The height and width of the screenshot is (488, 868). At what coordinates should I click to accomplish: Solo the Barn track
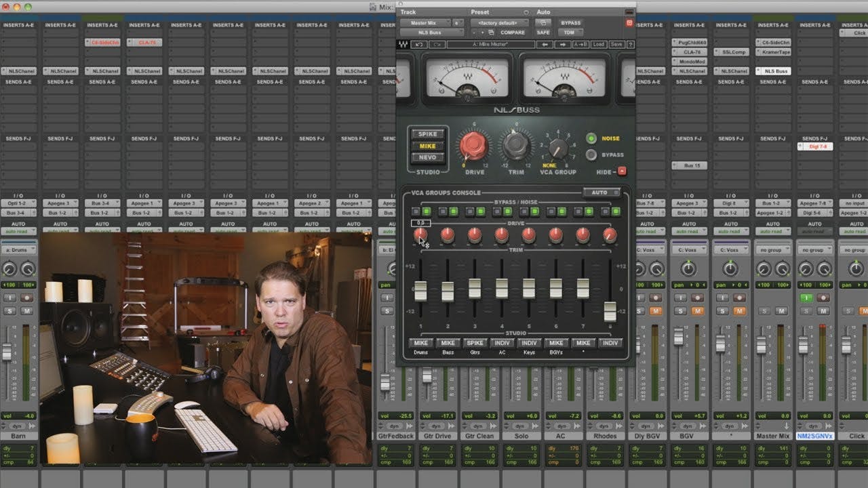point(10,311)
